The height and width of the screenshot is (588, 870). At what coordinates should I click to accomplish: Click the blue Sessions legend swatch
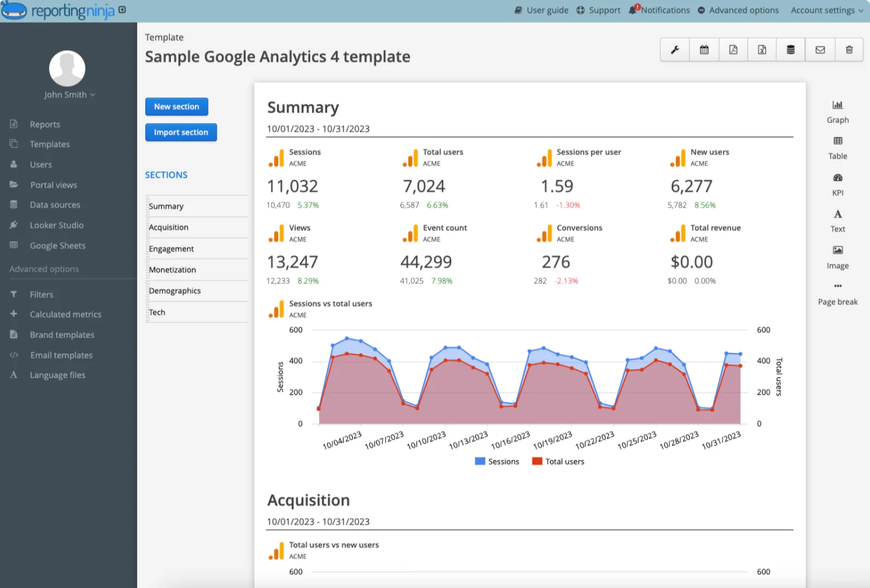pos(480,461)
